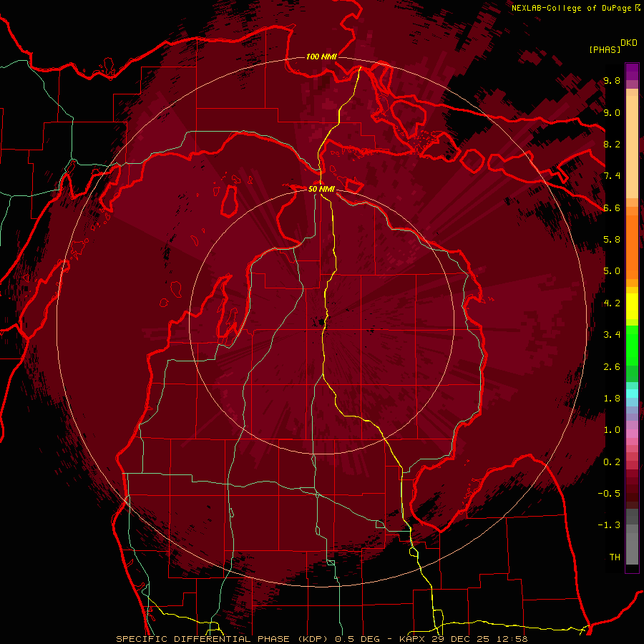644x644 pixels.
Task: Click the 8.2 scale value
Action: [612, 144]
